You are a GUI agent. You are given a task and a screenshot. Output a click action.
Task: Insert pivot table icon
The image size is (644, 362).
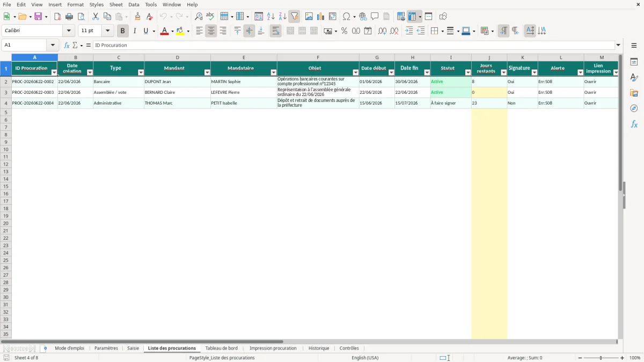(x=333, y=17)
